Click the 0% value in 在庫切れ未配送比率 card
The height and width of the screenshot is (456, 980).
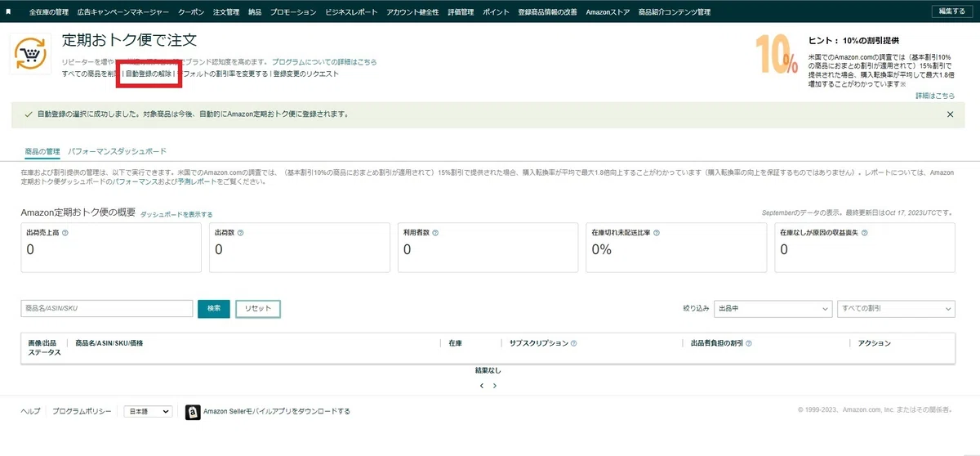click(x=602, y=250)
